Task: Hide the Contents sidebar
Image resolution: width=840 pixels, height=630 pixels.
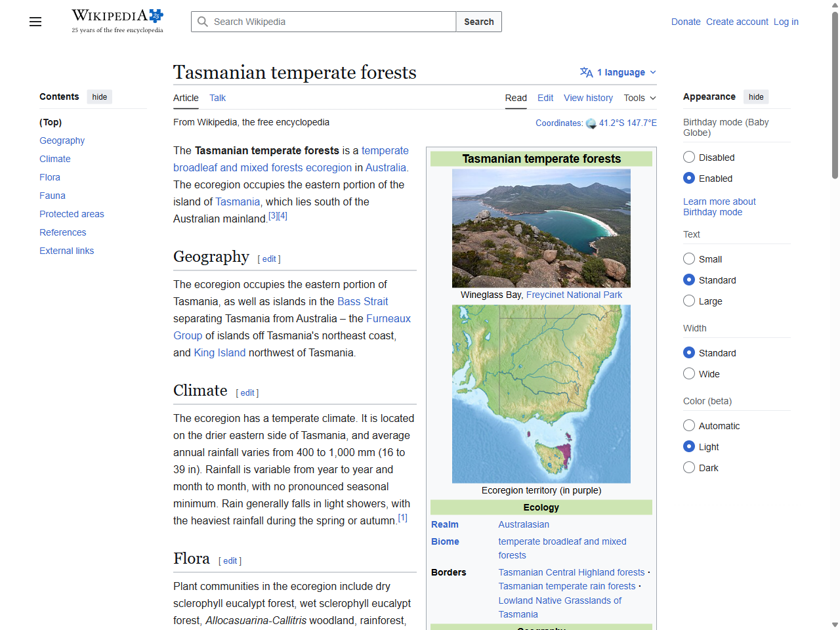Action: click(x=100, y=96)
